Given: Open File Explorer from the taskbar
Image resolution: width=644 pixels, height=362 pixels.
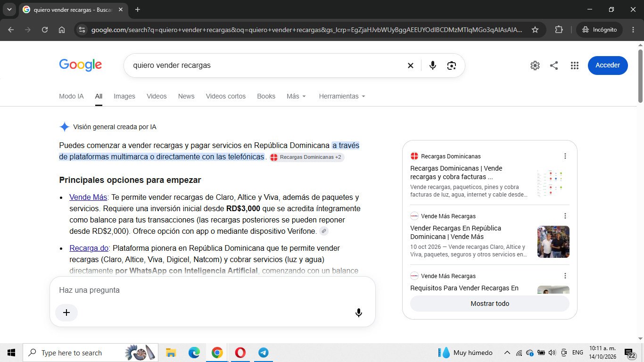Looking at the screenshot, I should point(171,353).
